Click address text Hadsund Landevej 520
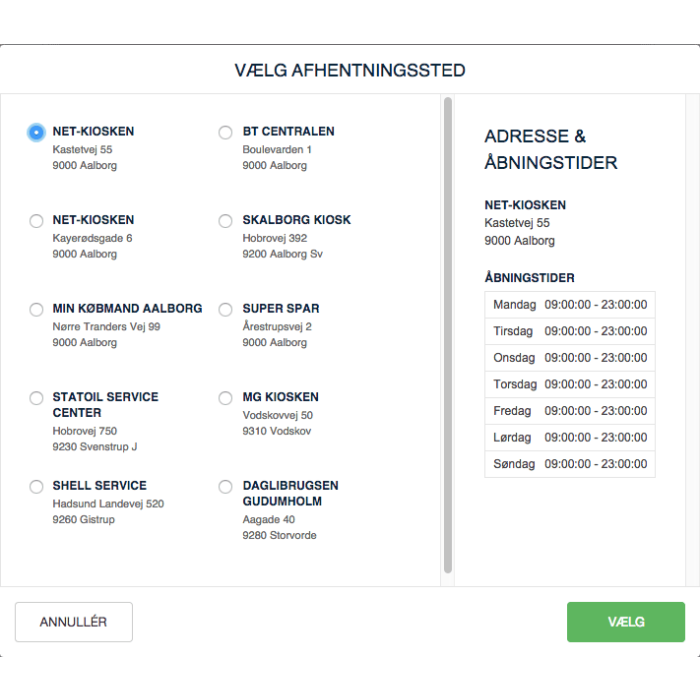This screenshot has height=700, width=700. pos(108,504)
